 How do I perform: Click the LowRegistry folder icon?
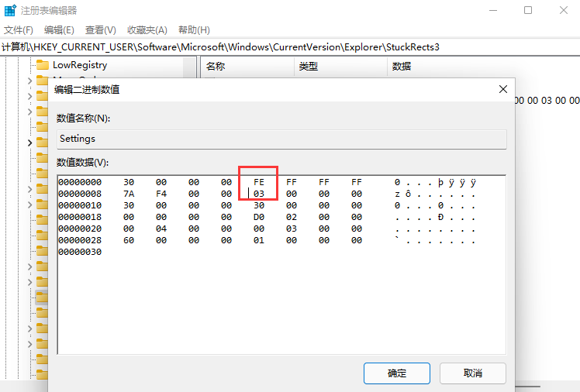(43, 65)
